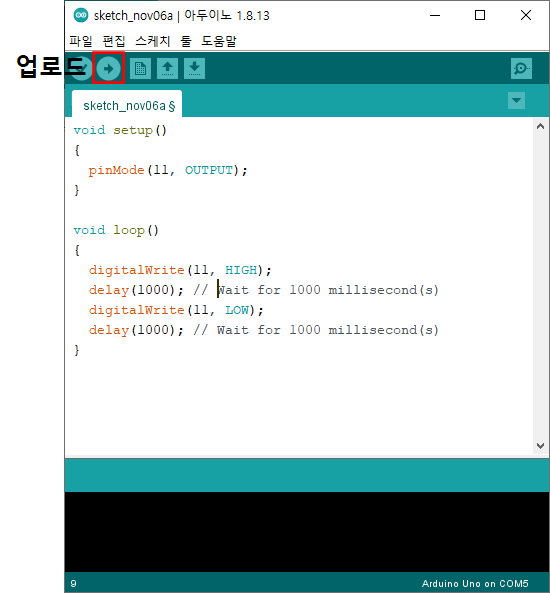Select the sketch_nov06a tab
This screenshot has width=550, height=593.
click(127, 104)
